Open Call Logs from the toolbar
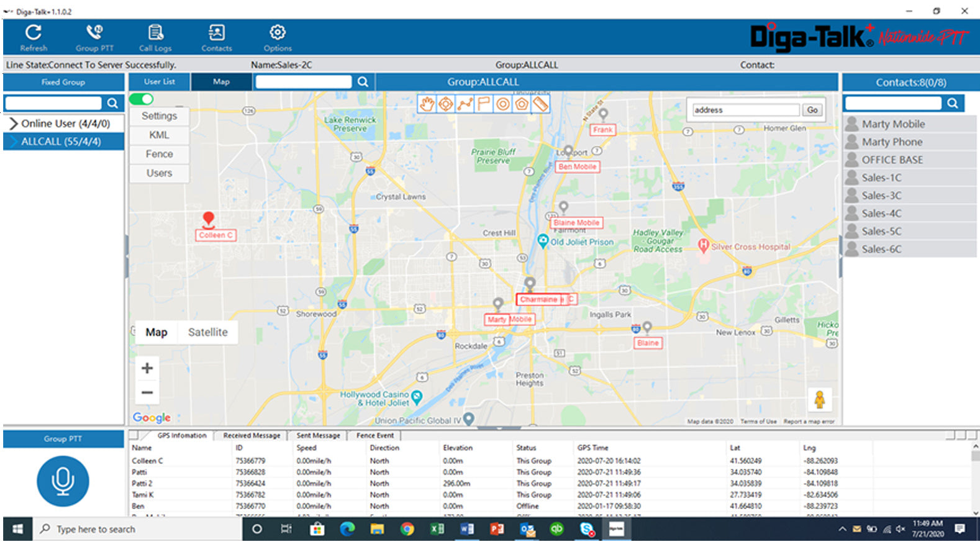Screen dimensions: 980x547 [x=155, y=38]
